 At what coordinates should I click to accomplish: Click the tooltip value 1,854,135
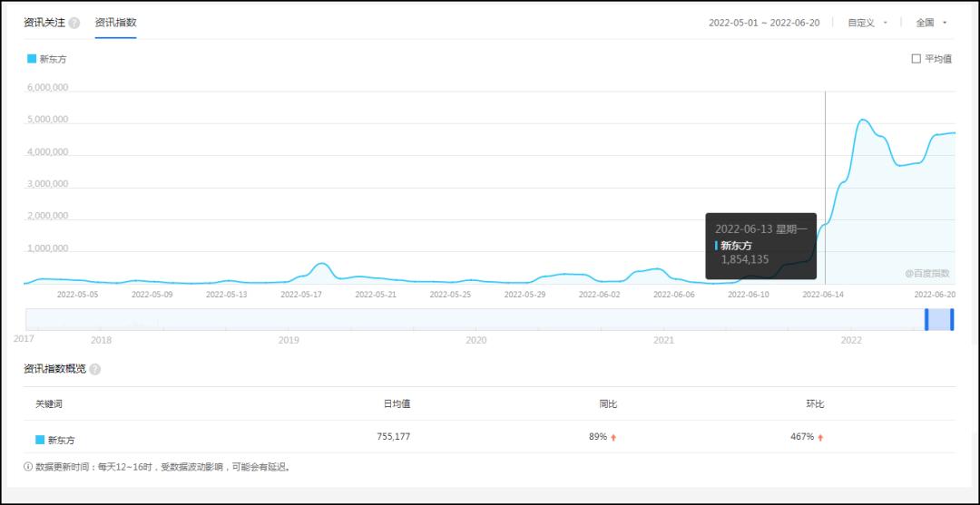(x=745, y=259)
